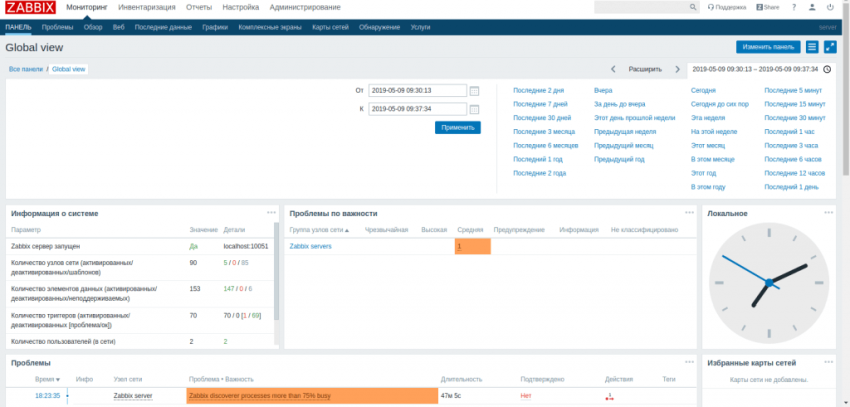Screen dimensions: 850x407
Task: Open the dashboard actions list icon
Action: pos(812,47)
